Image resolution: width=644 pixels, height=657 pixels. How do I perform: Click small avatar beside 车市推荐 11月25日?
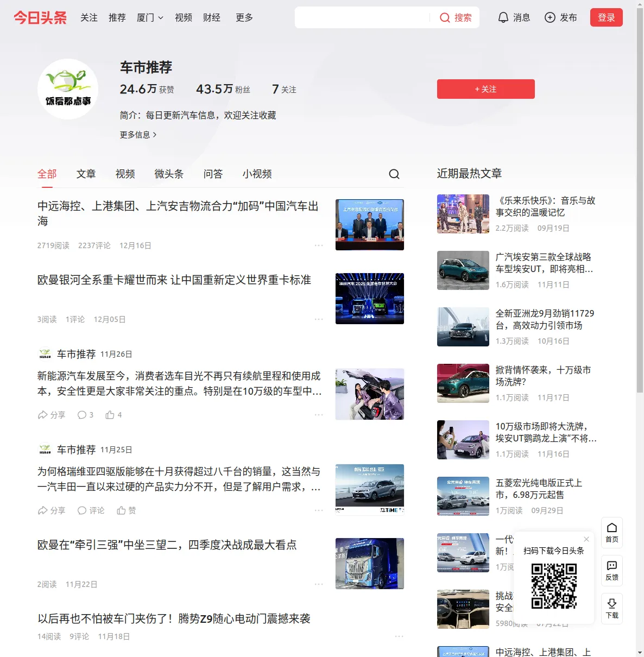coord(45,450)
